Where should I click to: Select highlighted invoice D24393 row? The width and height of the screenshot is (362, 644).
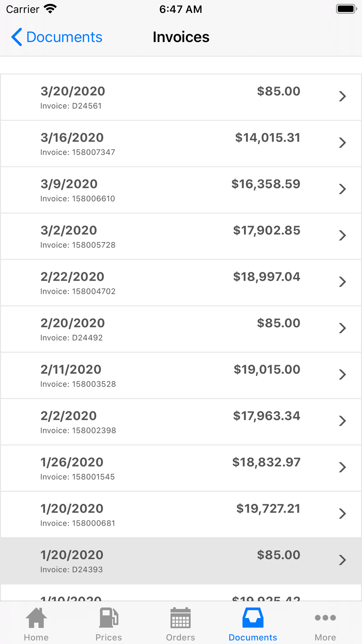click(181, 561)
